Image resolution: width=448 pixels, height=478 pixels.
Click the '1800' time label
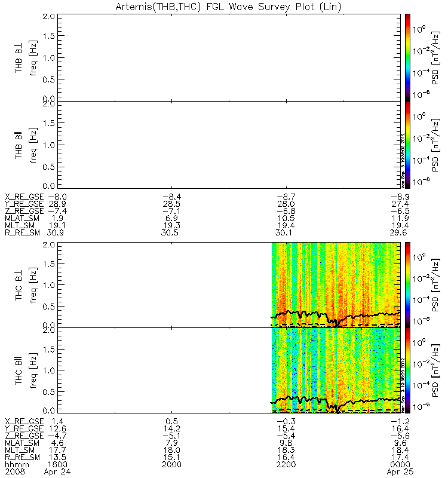pyautogui.click(x=57, y=464)
